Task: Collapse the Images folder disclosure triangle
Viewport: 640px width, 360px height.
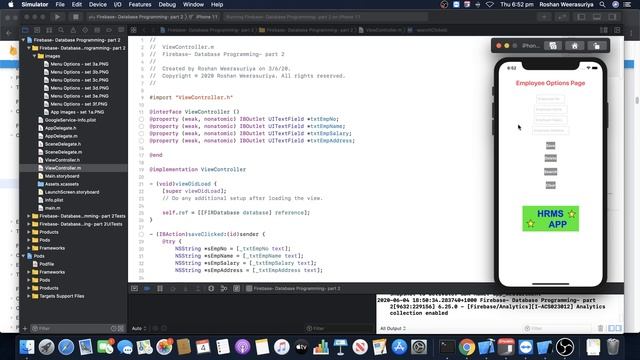Action: point(34,56)
